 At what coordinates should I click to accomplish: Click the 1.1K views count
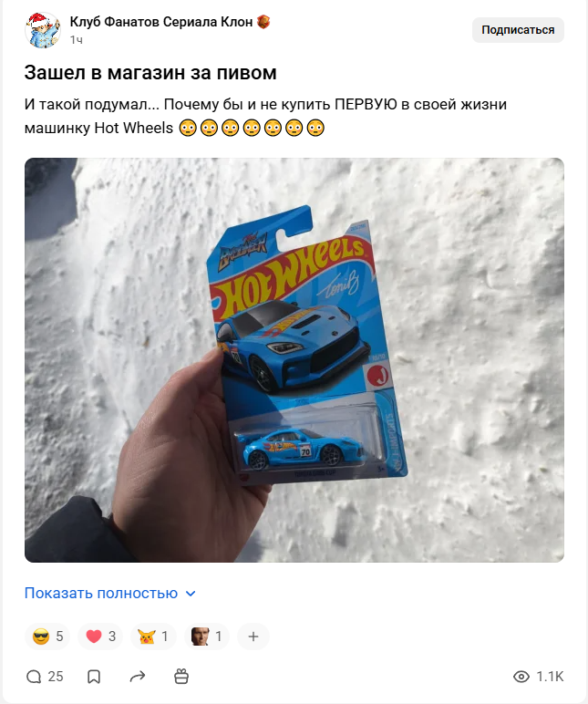click(x=550, y=677)
